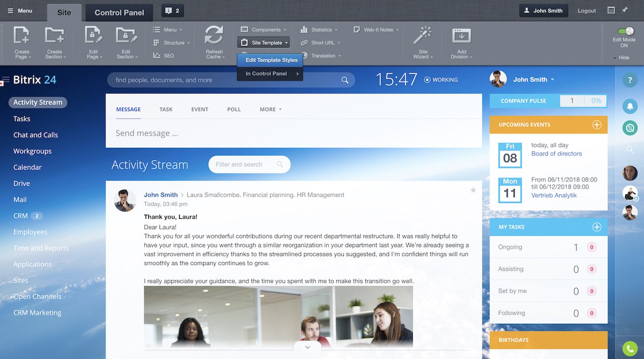Open the help question mark icon
Viewport: 644px width, 359px height.
pyautogui.click(x=630, y=80)
